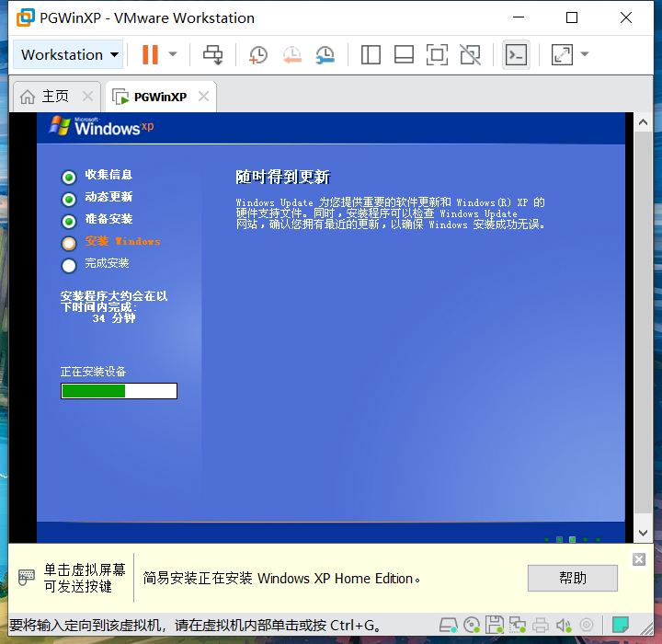Click the hard disk status icon
This screenshot has width=662, height=644.
click(448, 625)
